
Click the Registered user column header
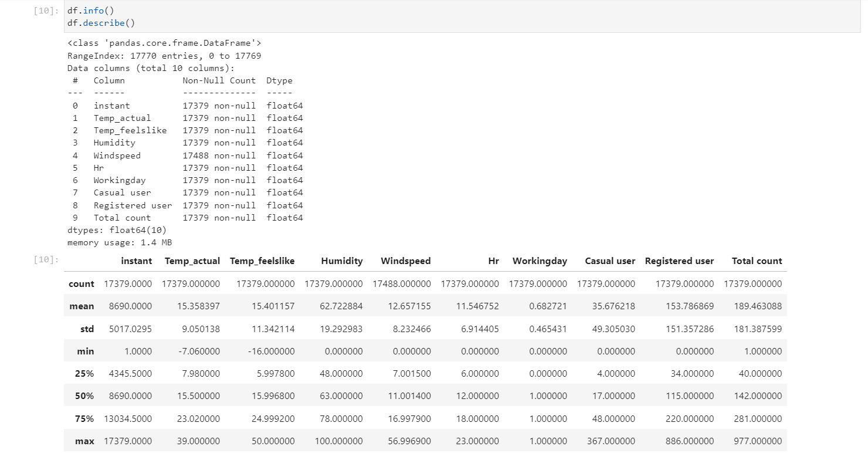[x=680, y=261]
